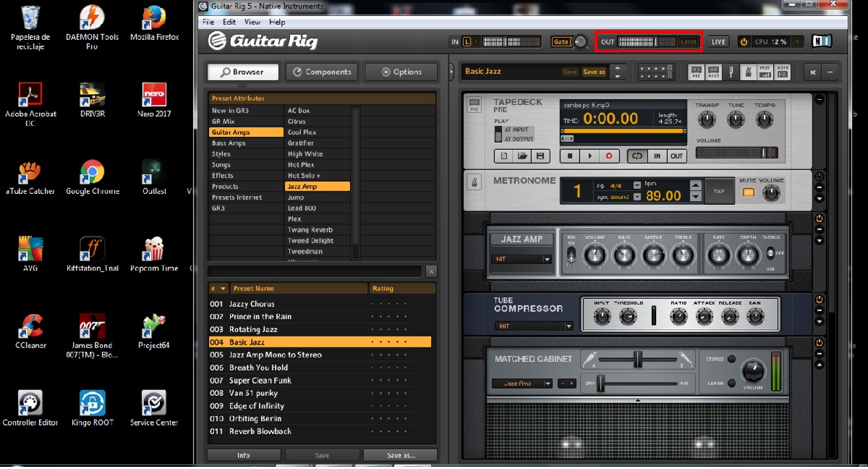The width and height of the screenshot is (868, 469).
Task: Show the Master FX toolbar icon
Action: pyautogui.click(x=783, y=72)
